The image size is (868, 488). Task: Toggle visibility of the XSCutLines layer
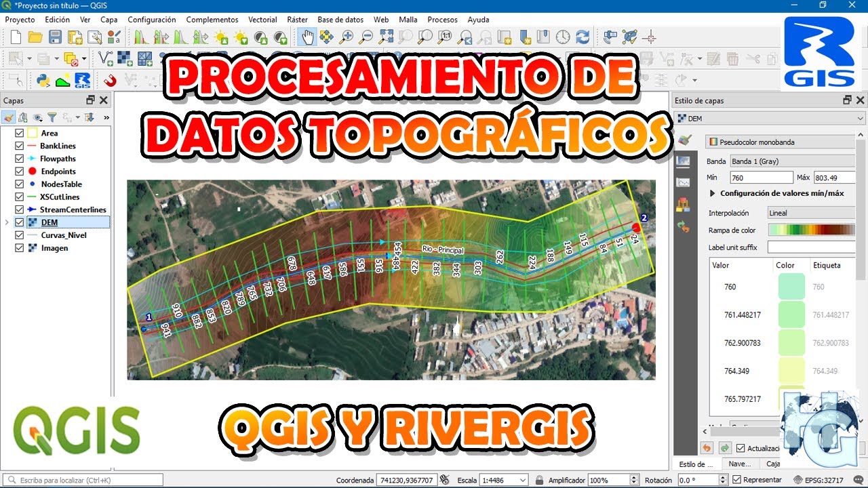19,197
